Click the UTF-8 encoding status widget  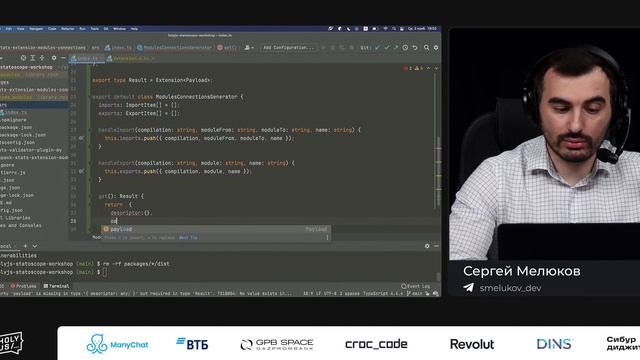[331, 293]
